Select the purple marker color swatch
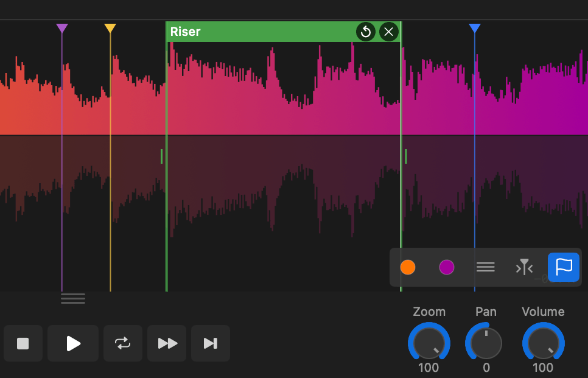The width and height of the screenshot is (588, 378). coord(447,267)
